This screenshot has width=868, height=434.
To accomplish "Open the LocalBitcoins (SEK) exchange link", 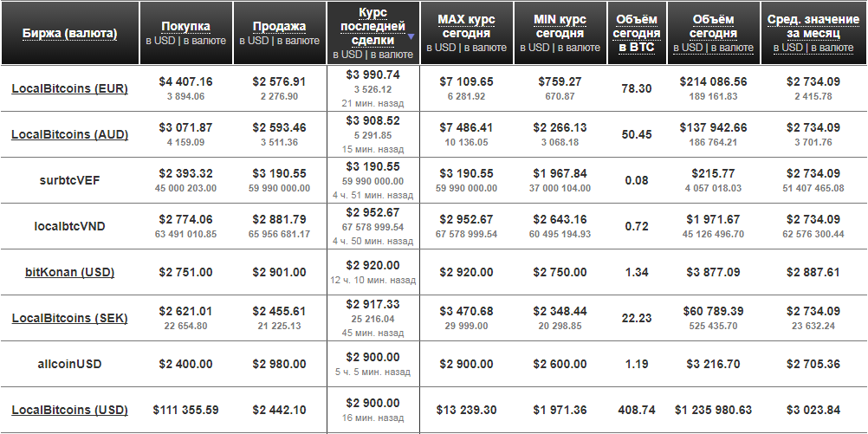I will pos(69,318).
